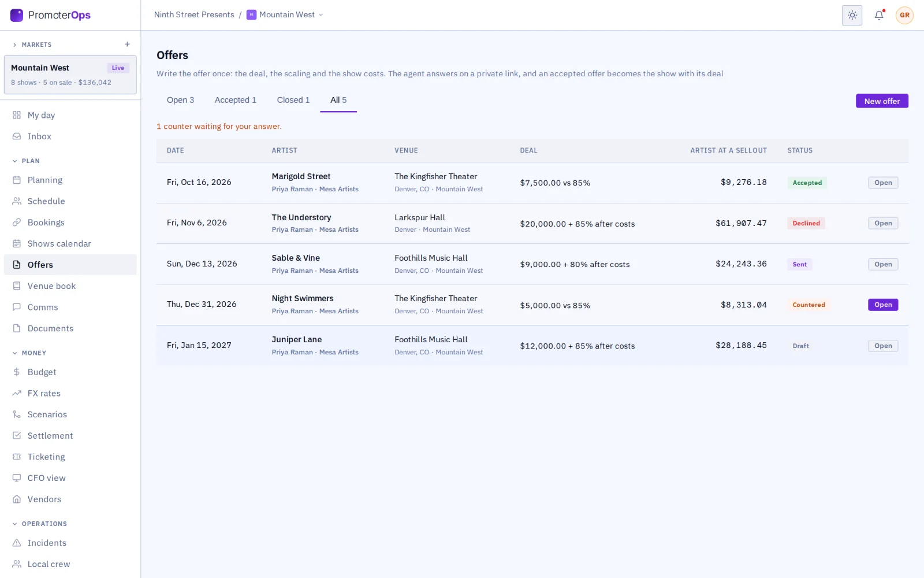The height and width of the screenshot is (578, 924).
Task: Switch to the Accepted 1 tab
Action: pos(235,100)
